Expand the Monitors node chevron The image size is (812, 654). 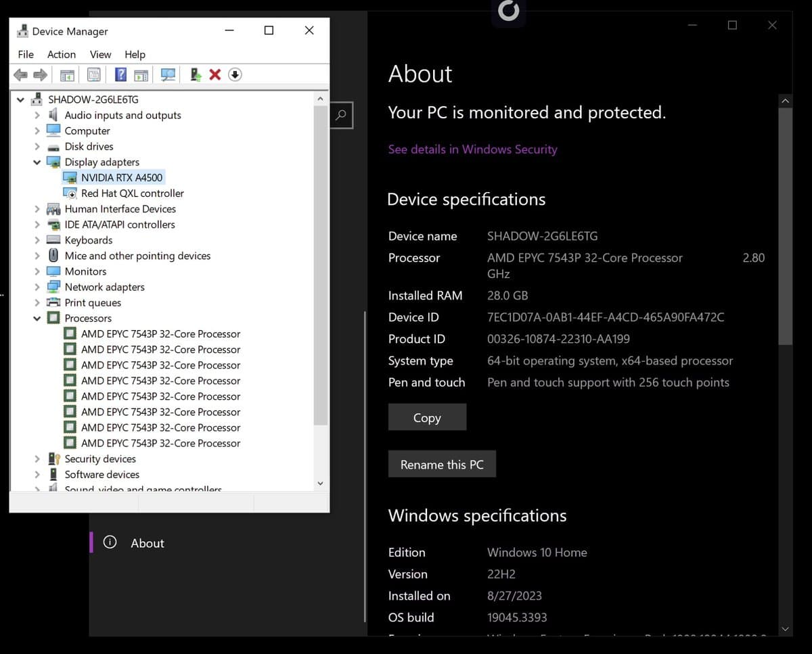coord(37,271)
